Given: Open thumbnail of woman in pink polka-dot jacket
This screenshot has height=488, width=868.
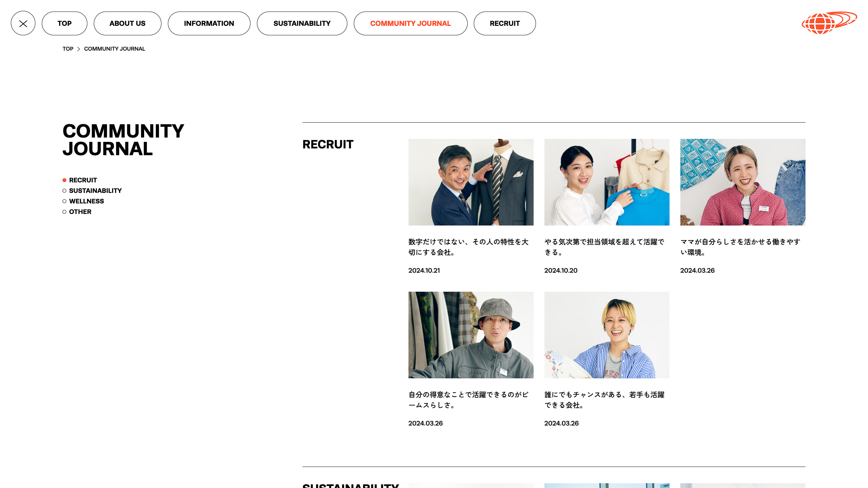Looking at the screenshot, I should (x=743, y=182).
